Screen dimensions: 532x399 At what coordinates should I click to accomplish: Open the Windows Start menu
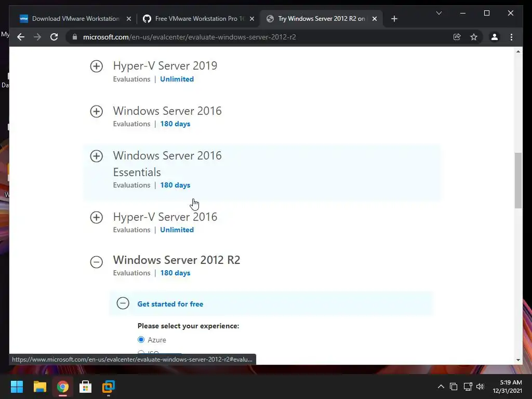(x=17, y=387)
